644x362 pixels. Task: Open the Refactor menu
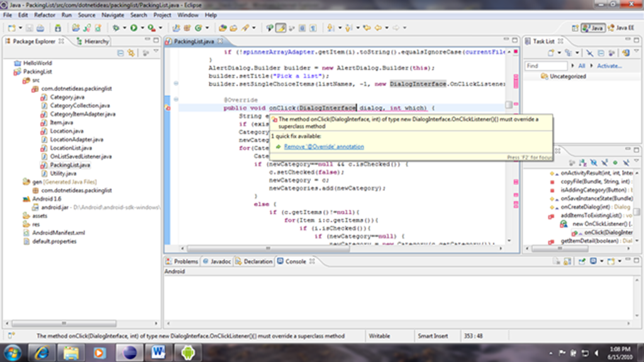pos(45,15)
